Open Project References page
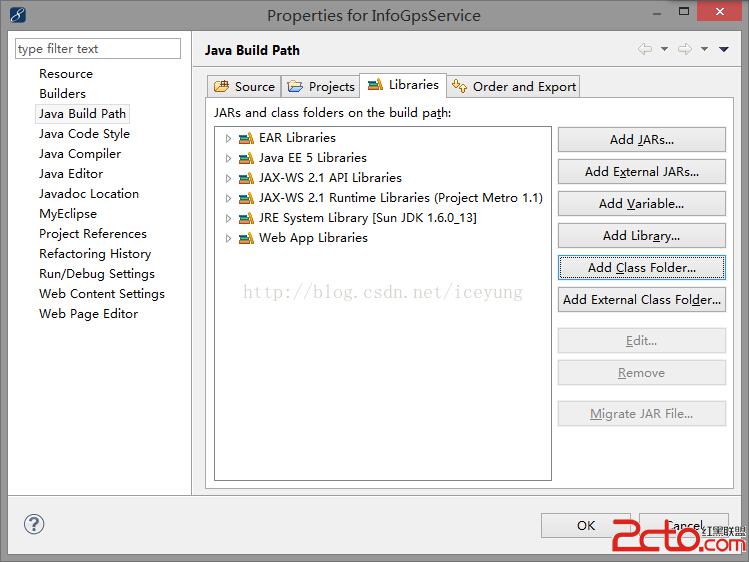Screen dimensions: 749x562 click(93, 234)
